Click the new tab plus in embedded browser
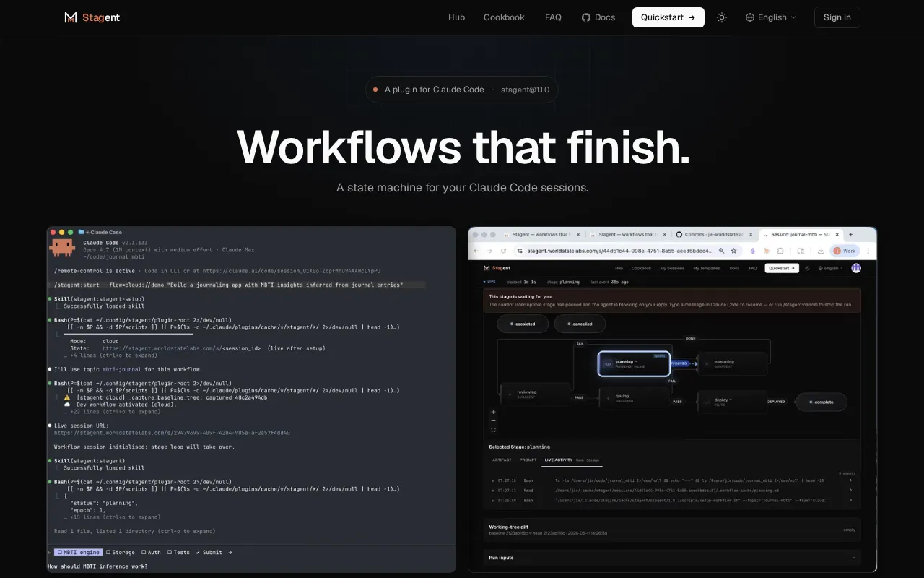The image size is (924, 578). pyautogui.click(x=851, y=235)
